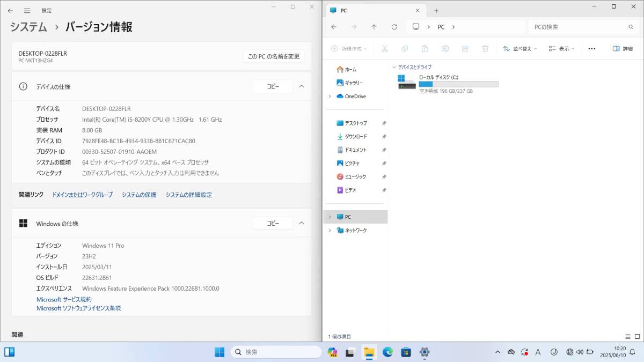Image resolution: width=644 pixels, height=362 pixels.
Task: Click the monitor icon in the address bar
Action: pos(415,27)
